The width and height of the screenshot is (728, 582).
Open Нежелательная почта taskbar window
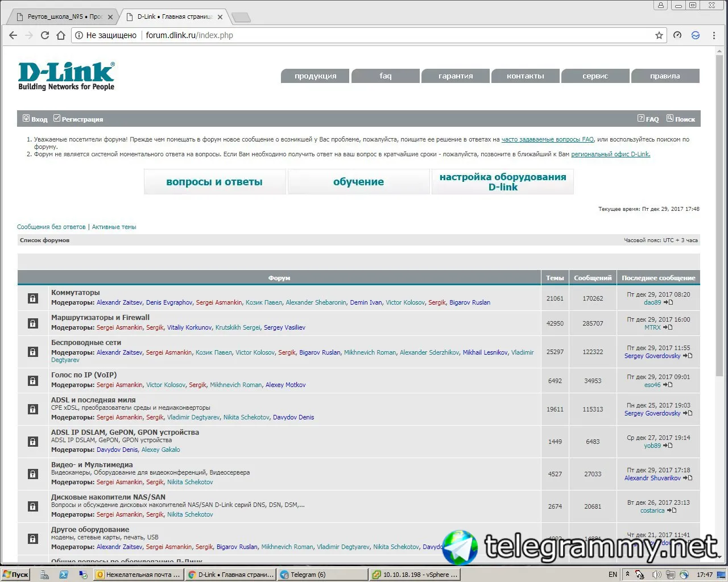(x=139, y=575)
